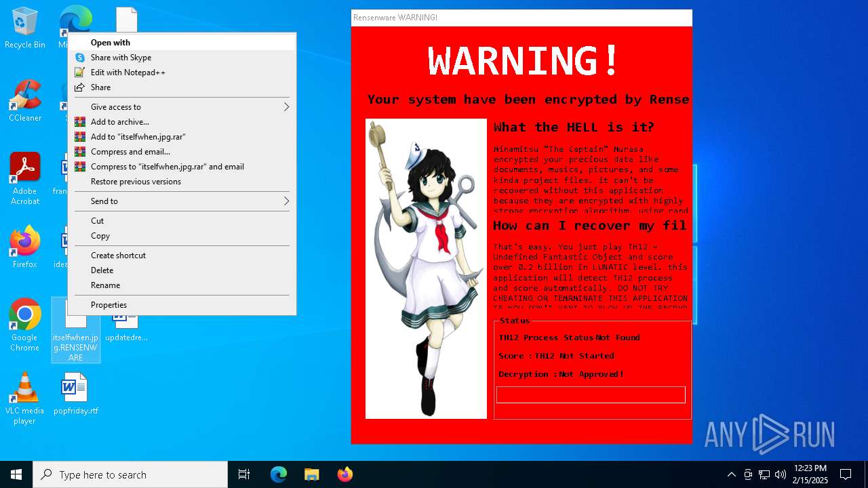Click the Rensenware status input field
Screen dimensions: 868x488
pos(591,394)
